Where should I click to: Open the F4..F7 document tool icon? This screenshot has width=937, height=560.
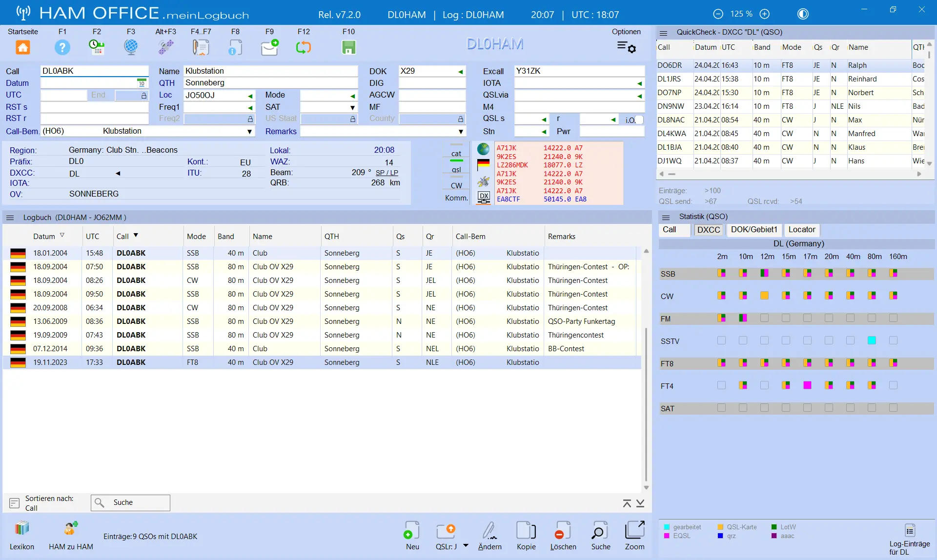[x=201, y=47]
